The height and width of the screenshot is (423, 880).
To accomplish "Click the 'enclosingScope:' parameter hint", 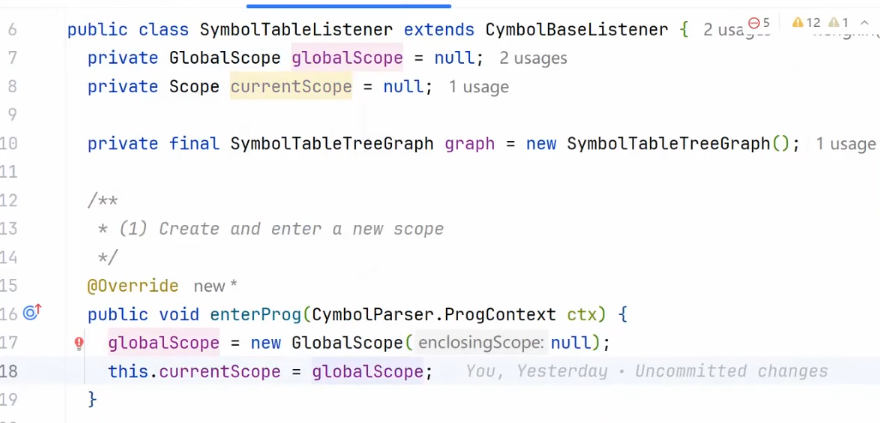I will click(x=481, y=343).
